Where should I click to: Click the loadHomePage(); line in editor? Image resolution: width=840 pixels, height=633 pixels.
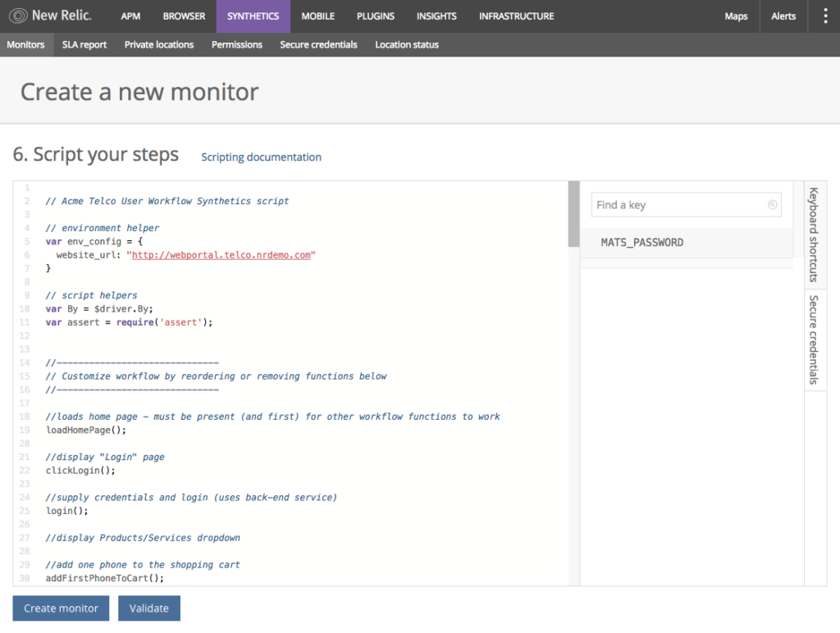[x=85, y=430]
